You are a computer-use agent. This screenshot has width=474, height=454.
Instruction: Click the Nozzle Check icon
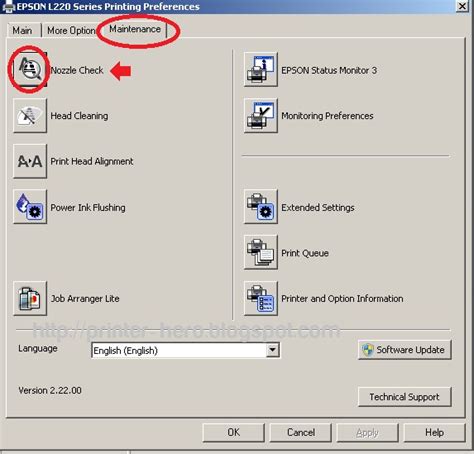[x=30, y=70]
